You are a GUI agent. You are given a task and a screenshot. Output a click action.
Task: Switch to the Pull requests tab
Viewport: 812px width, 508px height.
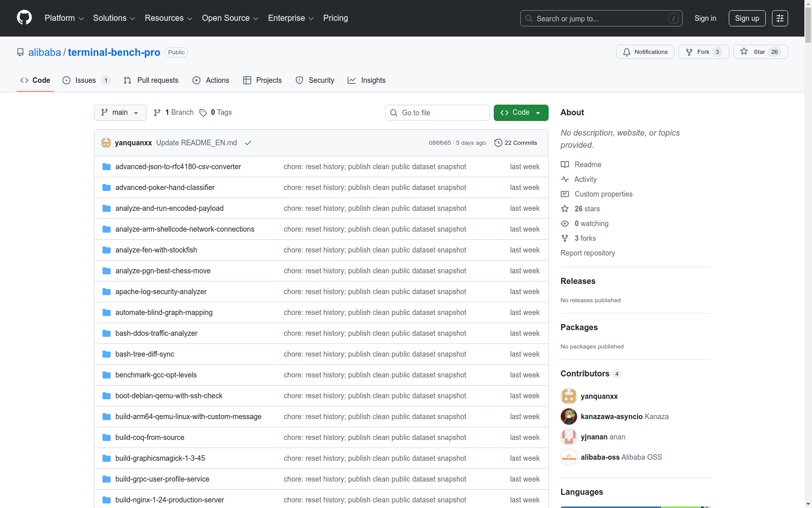[151, 80]
